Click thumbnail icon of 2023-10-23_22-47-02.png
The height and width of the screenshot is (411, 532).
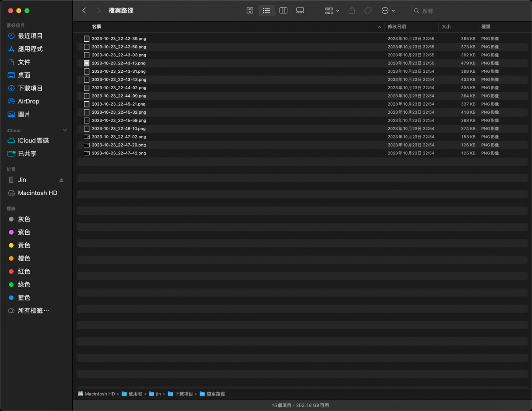click(87, 137)
